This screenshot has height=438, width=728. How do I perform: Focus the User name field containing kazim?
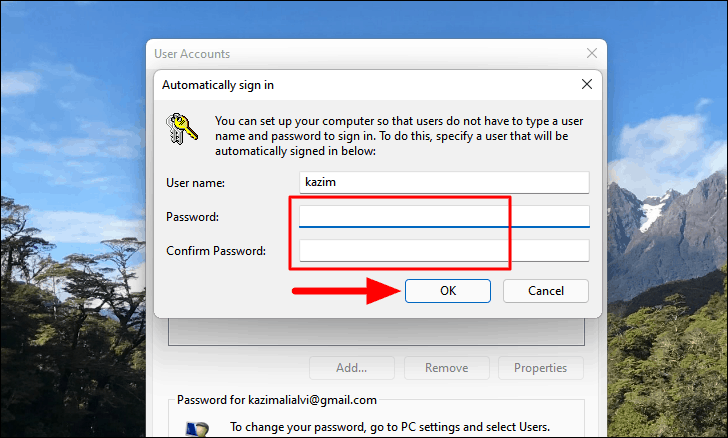444,182
